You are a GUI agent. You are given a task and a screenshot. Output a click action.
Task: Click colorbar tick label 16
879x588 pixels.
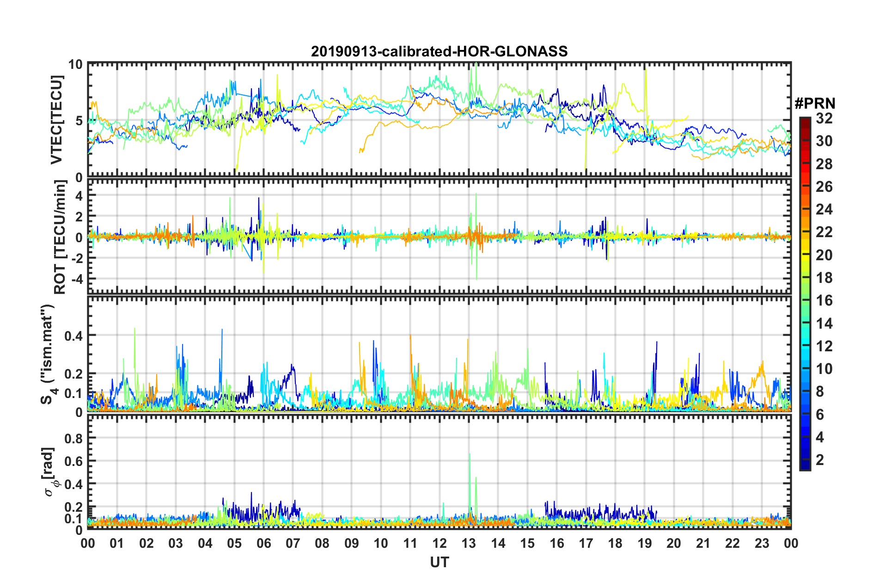pos(824,300)
